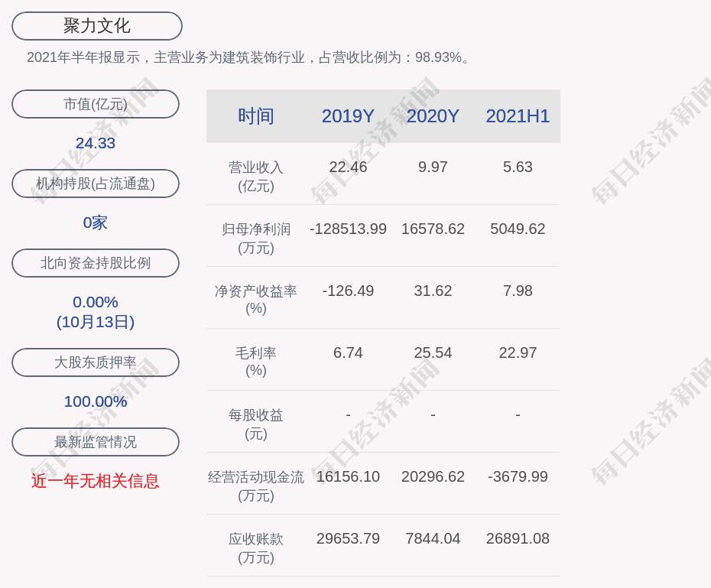The height and width of the screenshot is (588, 711).
Task: Select ROE value 31.62
Action: click(433, 291)
